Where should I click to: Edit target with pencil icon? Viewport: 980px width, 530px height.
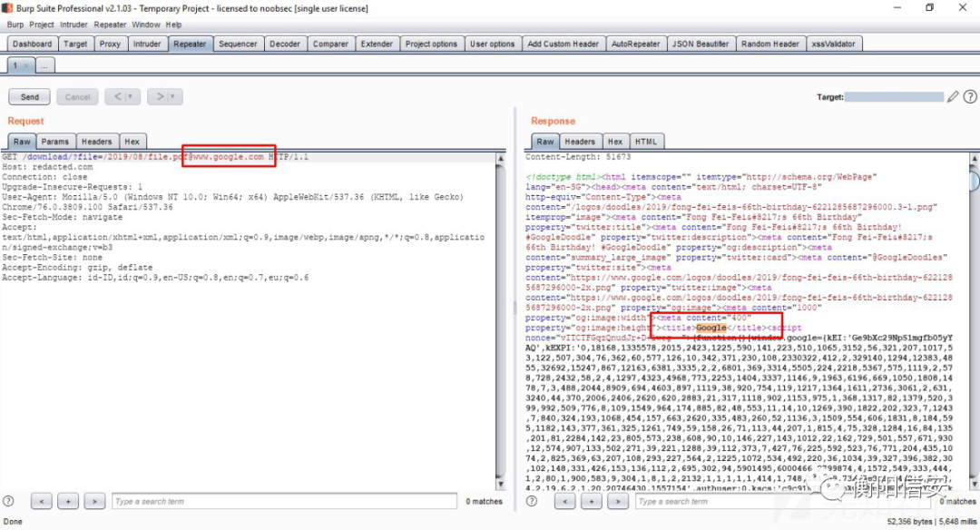click(953, 97)
